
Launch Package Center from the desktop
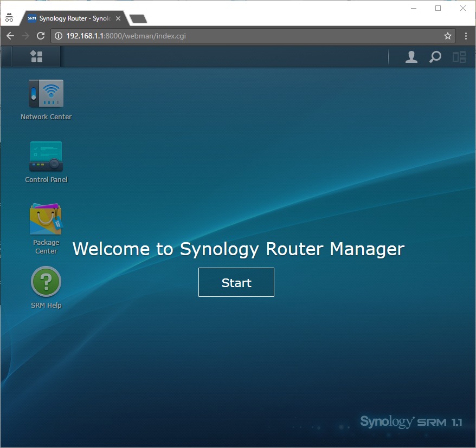[x=46, y=219]
